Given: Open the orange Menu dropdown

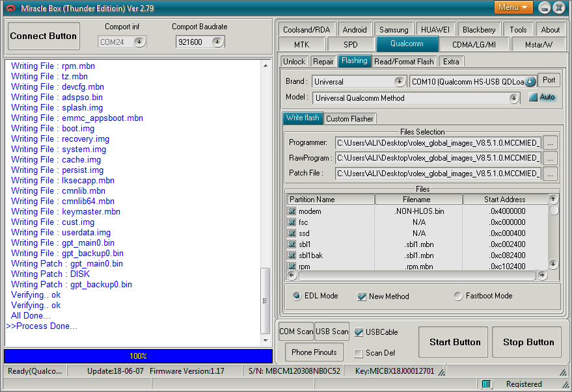Looking at the screenshot, I should tap(513, 8).
